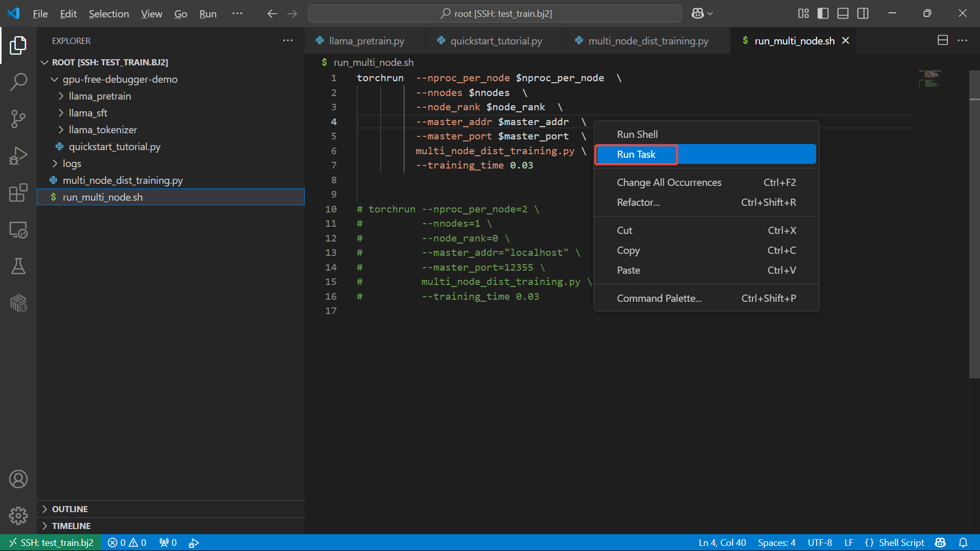980x551 pixels.
Task: Open the Accounts menu icon
Action: click(18, 479)
